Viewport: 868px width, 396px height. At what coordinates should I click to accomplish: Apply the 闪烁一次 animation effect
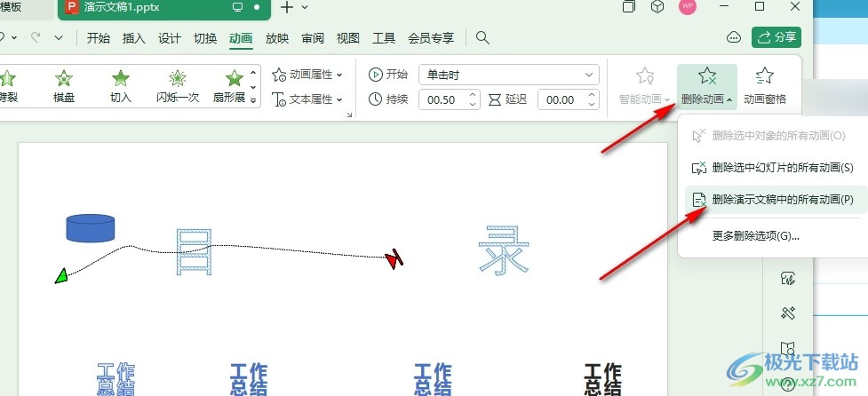pos(178,87)
